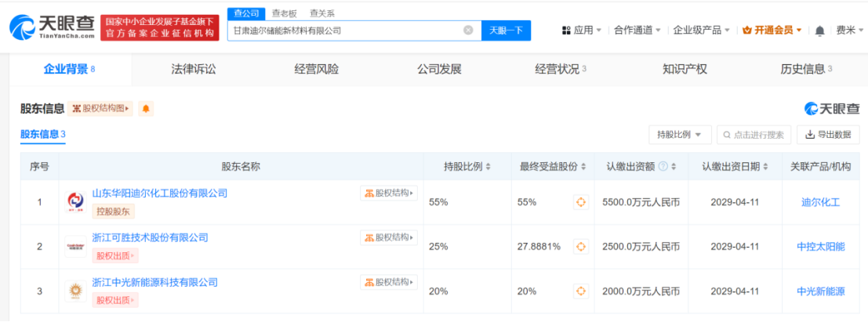Switch to the 知识产权 tab
This screenshot has height=322, width=868.
click(685, 69)
